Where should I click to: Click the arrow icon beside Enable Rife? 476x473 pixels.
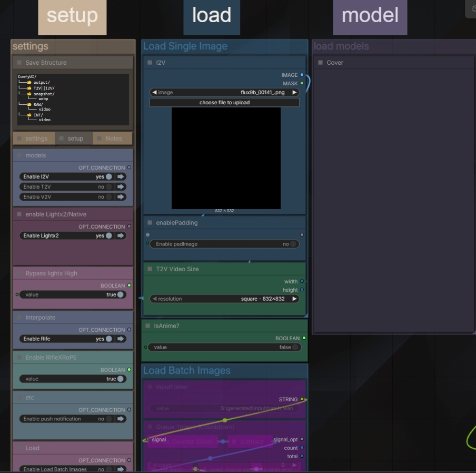(x=121, y=339)
